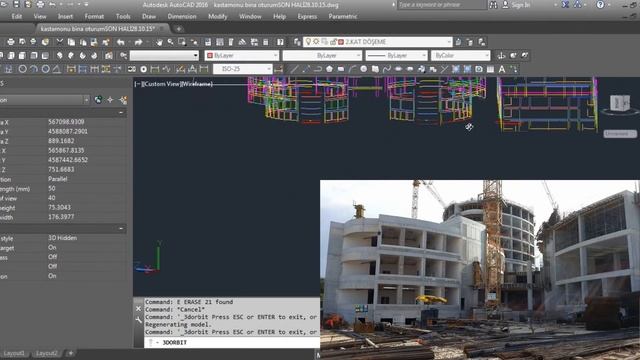Open the Express menu

click(307, 16)
